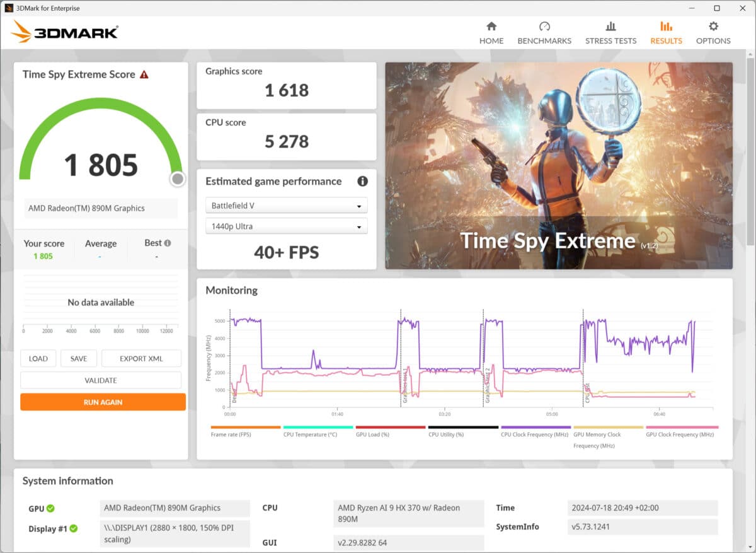Click the score warning triangle icon

(144, 74)
